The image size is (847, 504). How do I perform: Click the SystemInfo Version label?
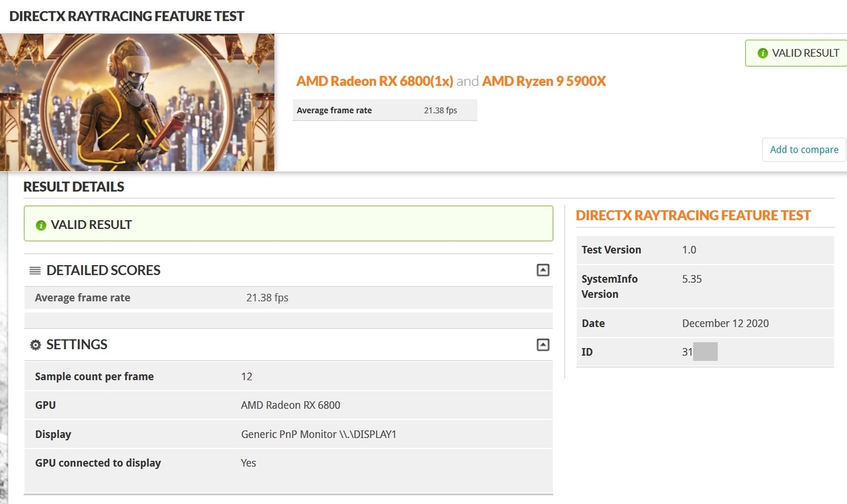[x=609, y=286]
